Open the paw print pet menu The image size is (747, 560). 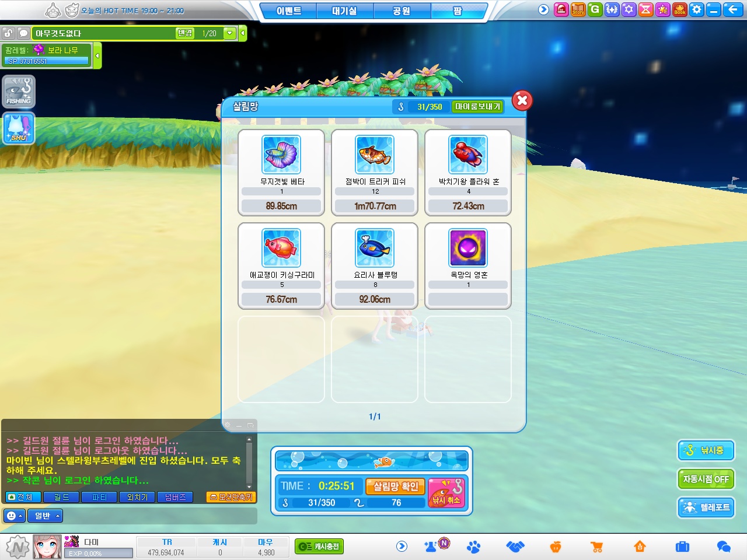click(x=473, y=547)
